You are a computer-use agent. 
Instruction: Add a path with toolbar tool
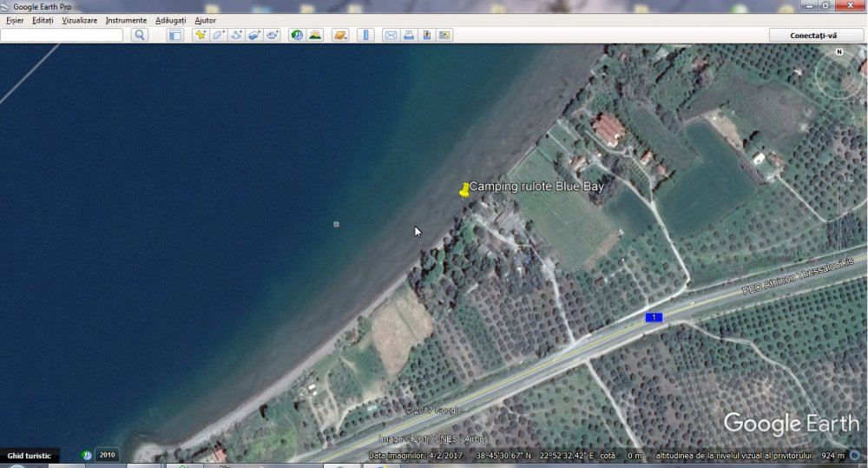point(237,36)
